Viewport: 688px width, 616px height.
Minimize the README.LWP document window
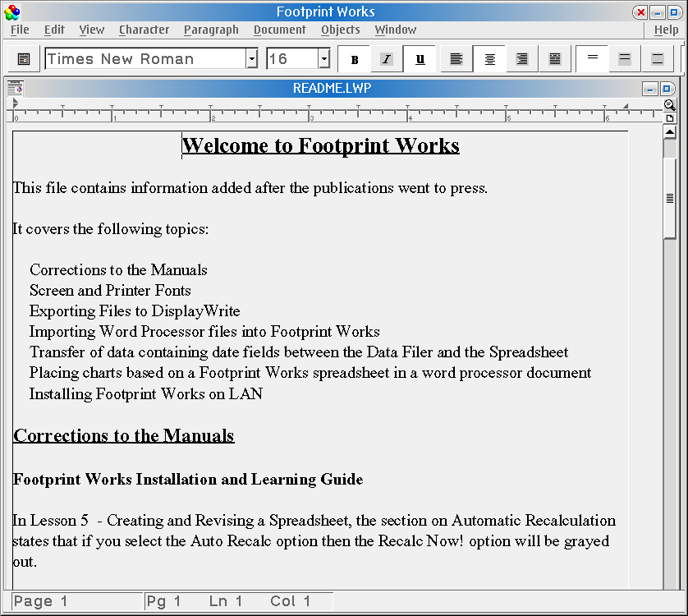click(x=650, y=89)
